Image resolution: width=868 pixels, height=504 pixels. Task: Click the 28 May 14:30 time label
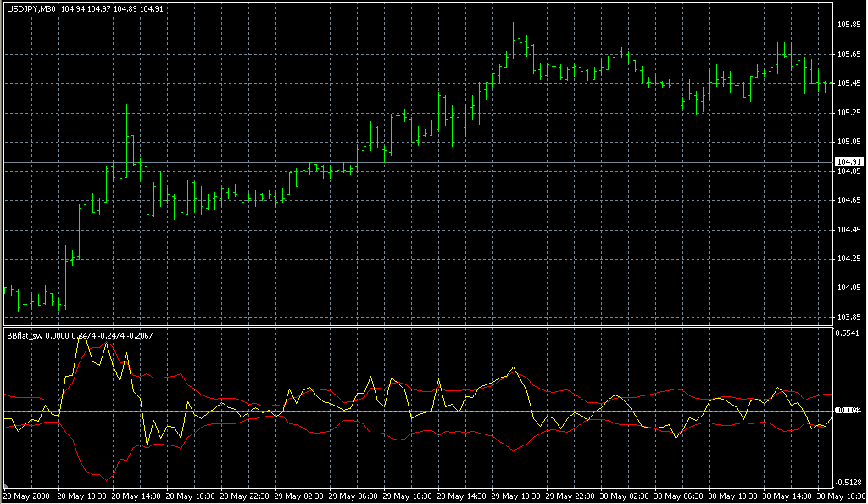pos(135,496)
